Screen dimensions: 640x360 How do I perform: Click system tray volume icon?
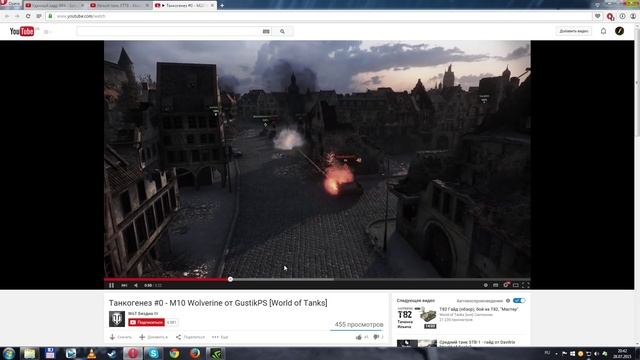(x=597, y=353)
